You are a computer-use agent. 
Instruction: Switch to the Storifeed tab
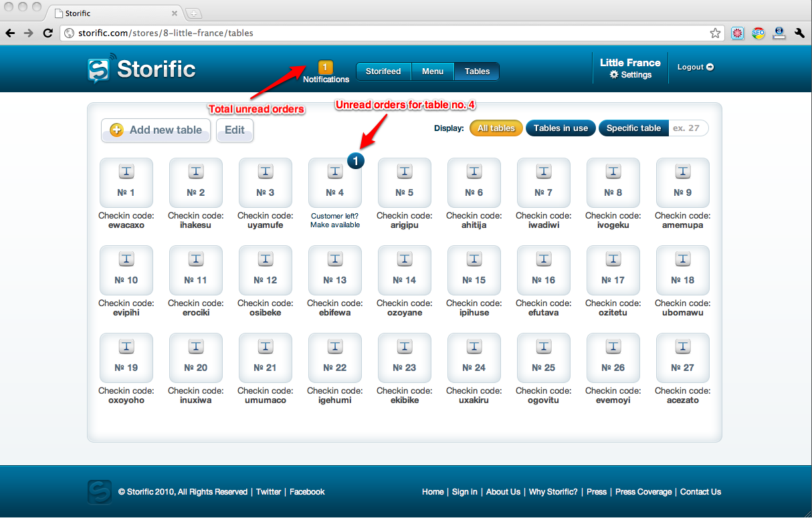383,72
